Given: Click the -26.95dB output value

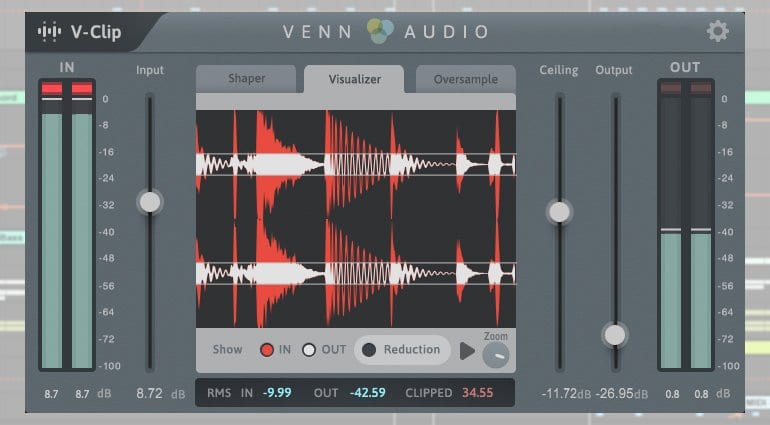Looking at the screenshot, I should tap(622, 394).
